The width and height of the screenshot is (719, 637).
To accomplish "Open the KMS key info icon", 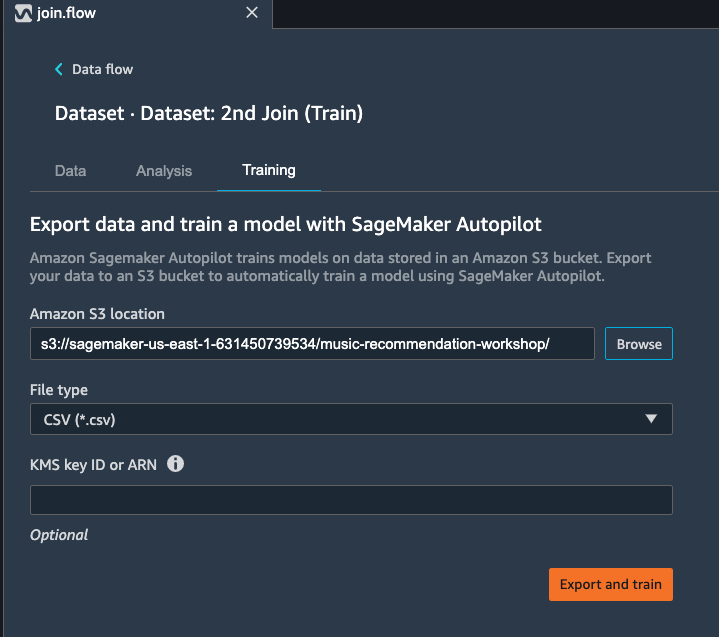I will [175, 464].
